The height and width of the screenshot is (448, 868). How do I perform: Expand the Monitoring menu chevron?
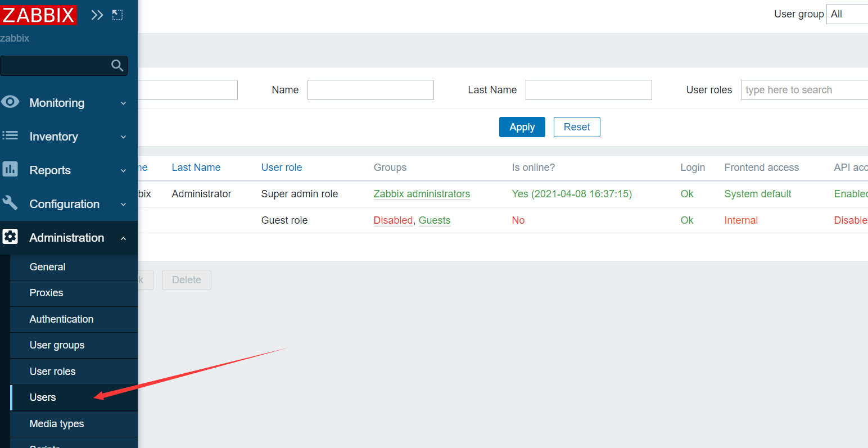coord(124,103)
